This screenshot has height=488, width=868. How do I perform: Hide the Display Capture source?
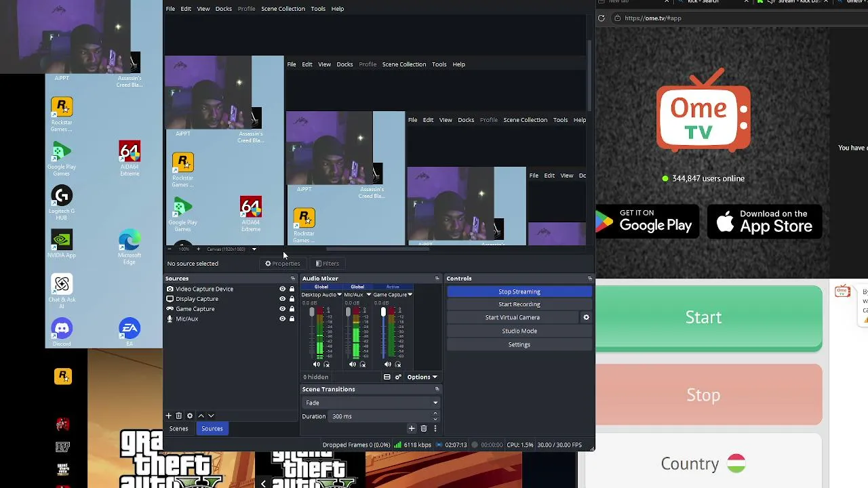[x=283, y=299]
